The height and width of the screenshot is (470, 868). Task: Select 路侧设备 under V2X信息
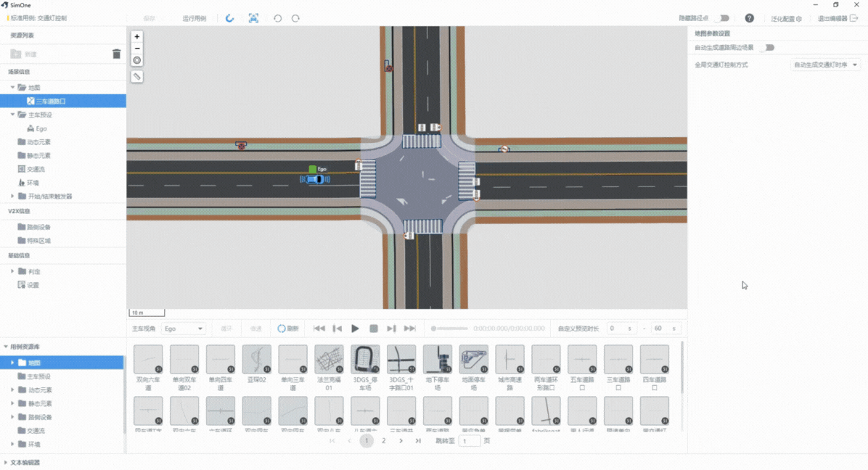point(38,227)
